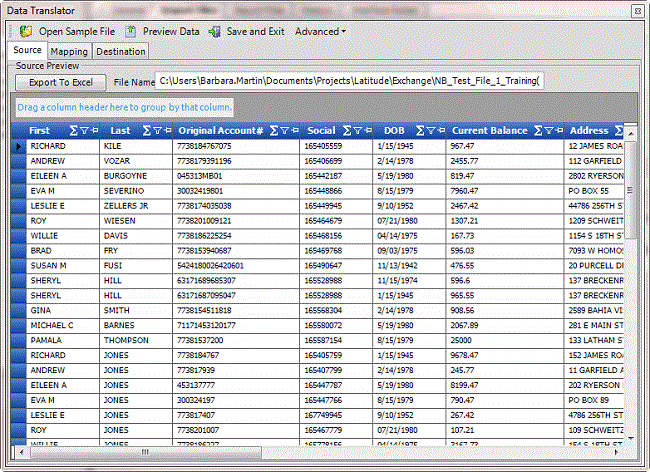The height and width of the screenshot is (472, 650).
Task: Click the Export To Excel button
Action: point(60,82)
